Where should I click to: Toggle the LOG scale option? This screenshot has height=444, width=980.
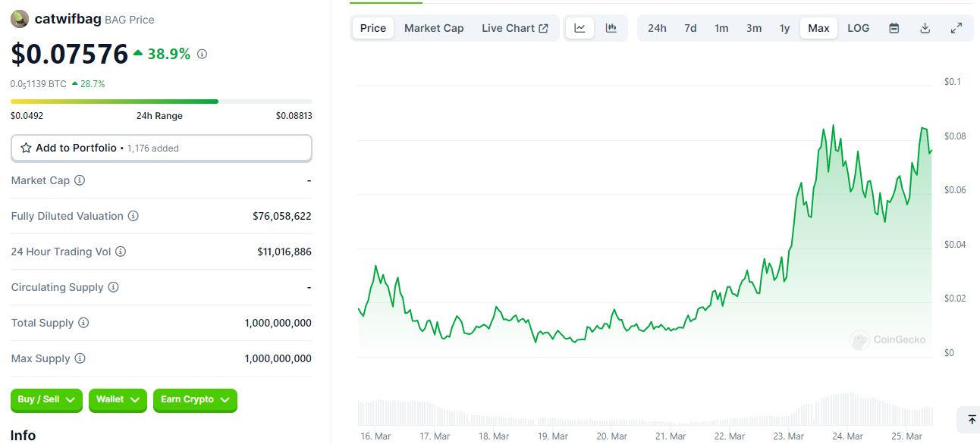point(859,28)
